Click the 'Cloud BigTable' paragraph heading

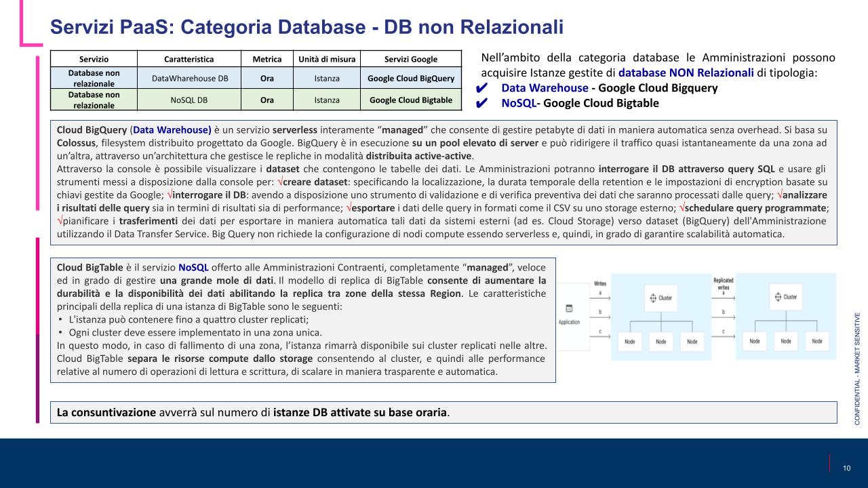click(90, 267)
